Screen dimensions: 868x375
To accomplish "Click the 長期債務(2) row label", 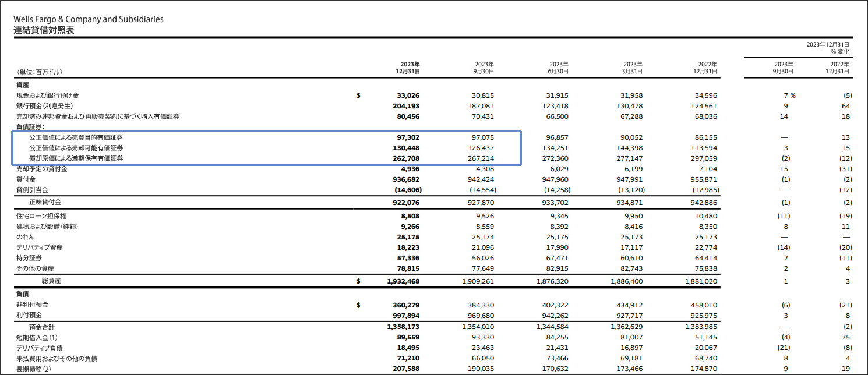I will click(34, 369).
